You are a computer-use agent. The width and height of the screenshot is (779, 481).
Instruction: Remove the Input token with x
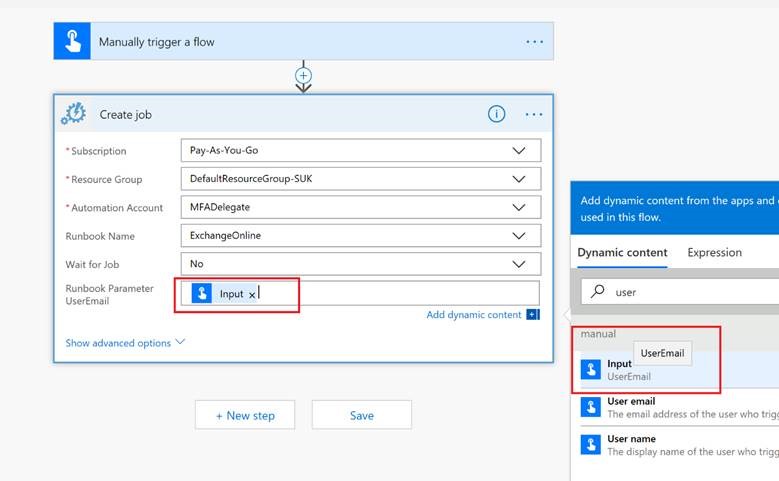[252, 294]
